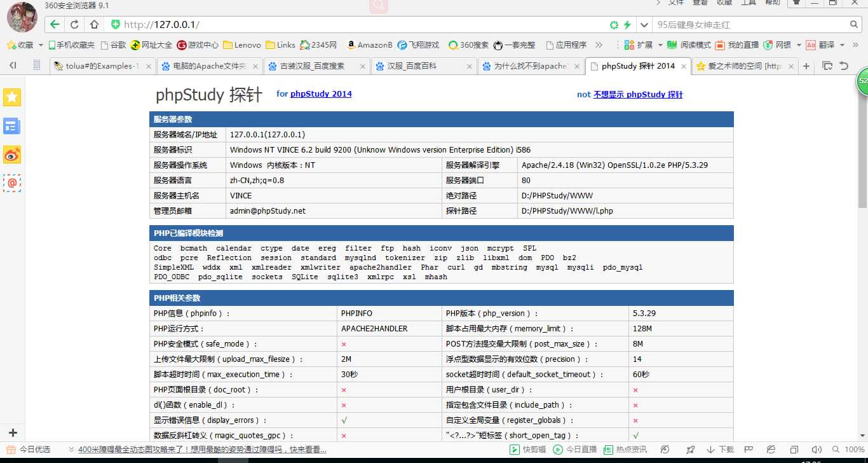Open the 手机收藏夹 bookmark
The image size is (868, 463).
71,45
